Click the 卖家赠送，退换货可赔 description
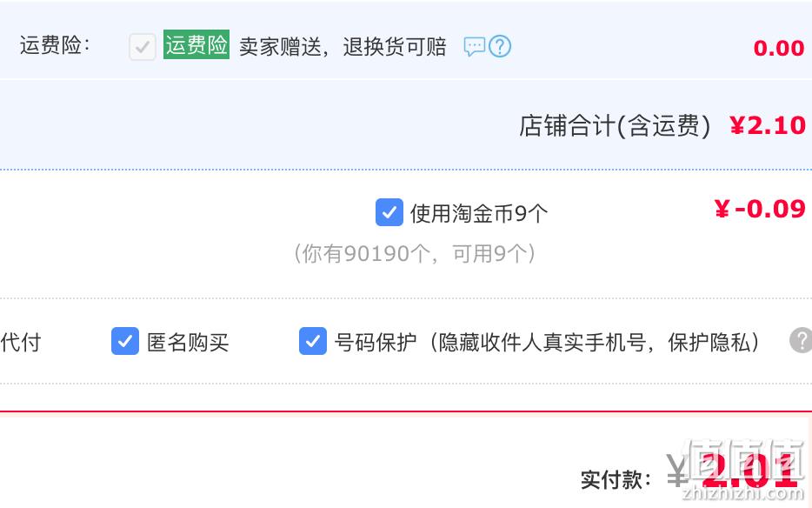812x508 pixels. point(343,47)
